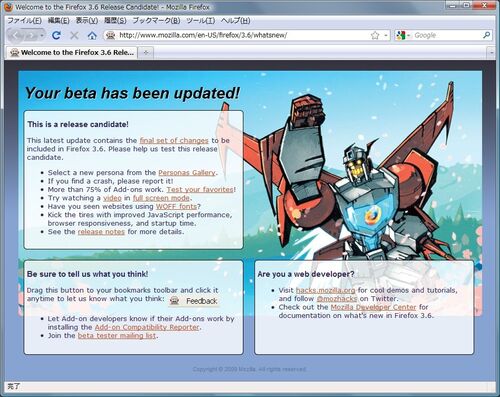Click the Are you a web developer? heading
This screenshot has height=397, width=500.
[x=306, y=274]
